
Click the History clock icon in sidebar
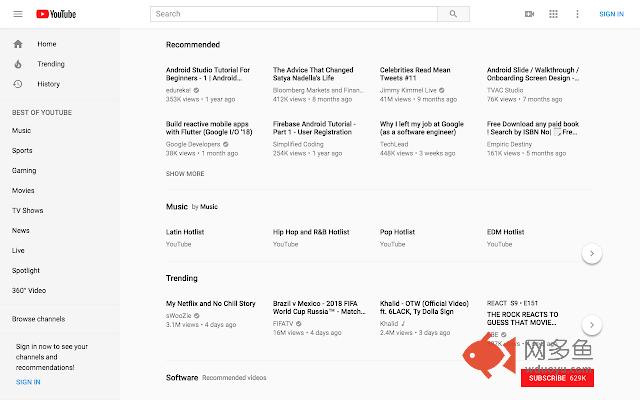[18, 84]
